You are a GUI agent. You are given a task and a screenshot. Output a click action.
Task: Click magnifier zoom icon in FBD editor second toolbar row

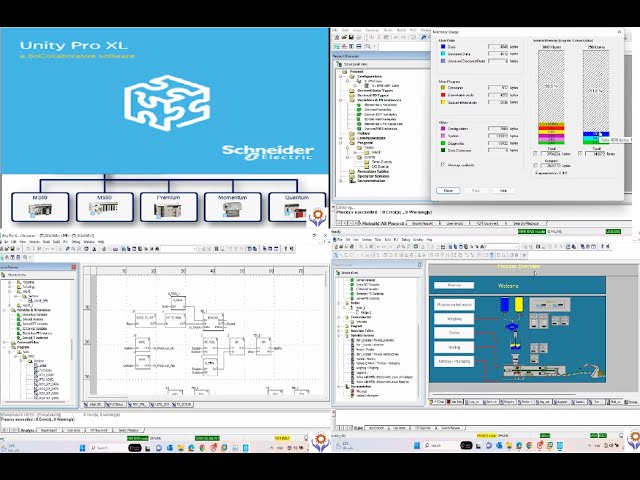pos(25,257)
